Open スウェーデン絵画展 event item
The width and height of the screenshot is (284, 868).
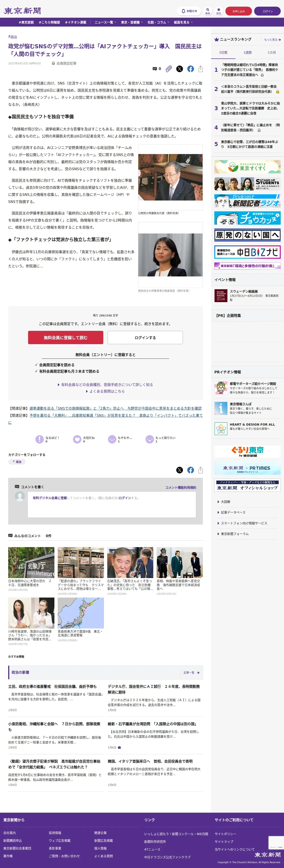[247, 295]
